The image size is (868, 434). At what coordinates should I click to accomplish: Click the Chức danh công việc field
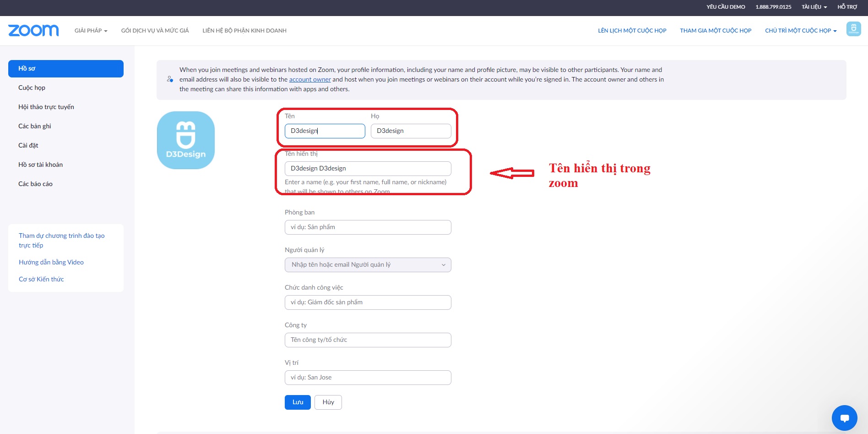368,302
